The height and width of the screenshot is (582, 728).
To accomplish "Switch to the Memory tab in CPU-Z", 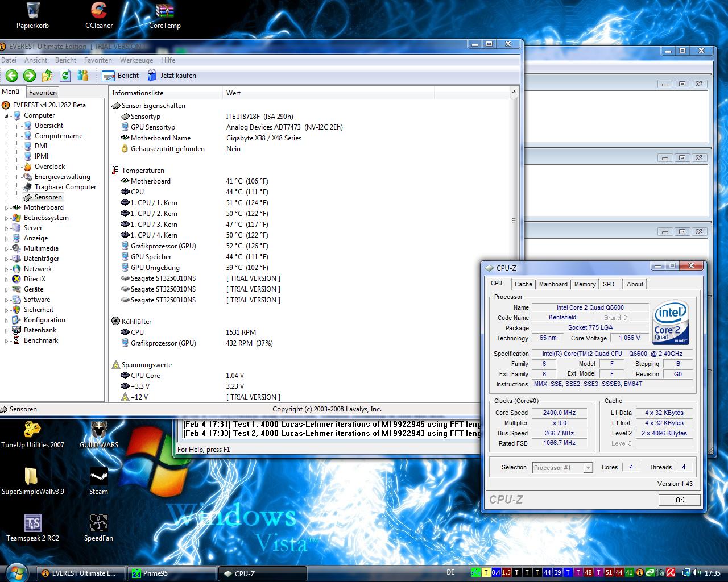I will (x=585, y=284).
